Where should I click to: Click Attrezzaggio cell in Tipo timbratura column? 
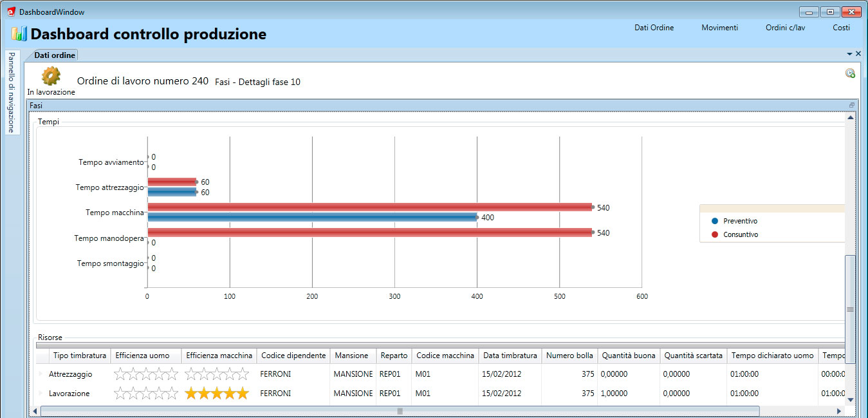click(x=71, y=374)
